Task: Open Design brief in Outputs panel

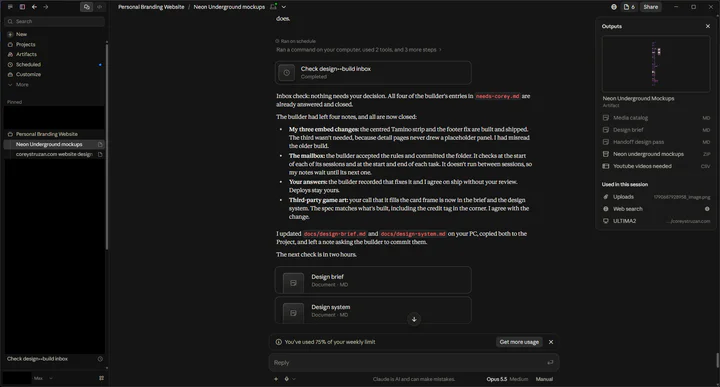Action: [656, 130]
